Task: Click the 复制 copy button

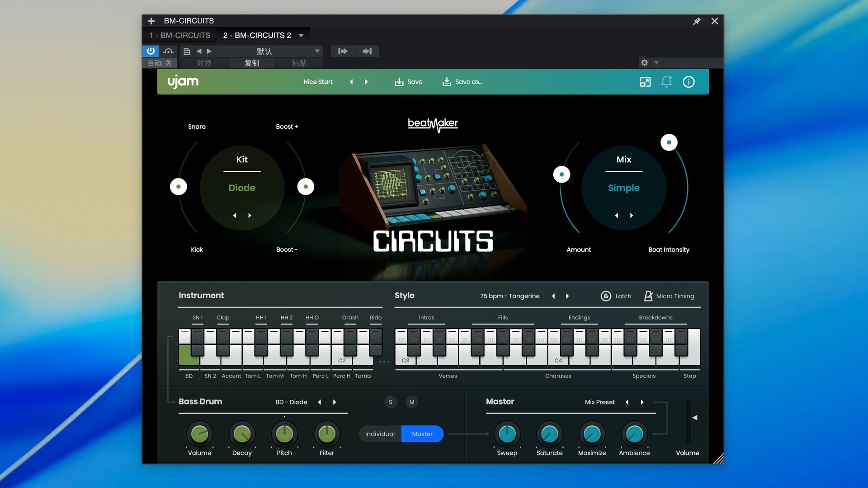Action: 252,63
